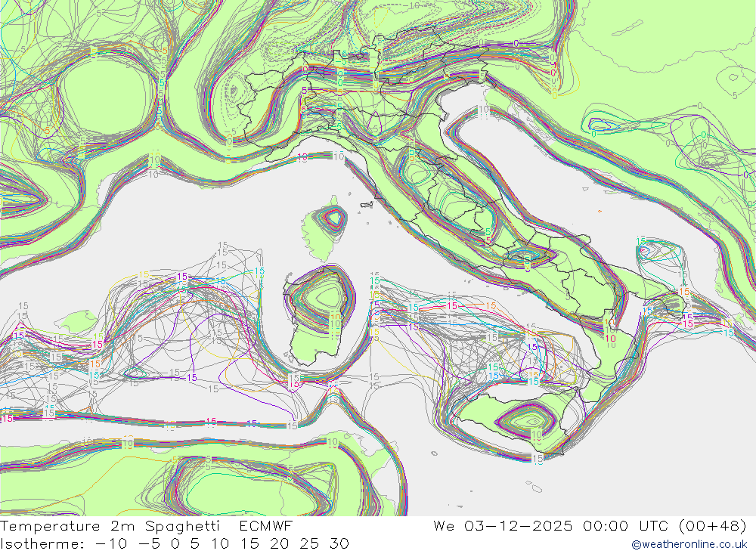Click the forecast date 'We 03-12-2025 00:00 UTC (00+48)'

coord(590,525)
